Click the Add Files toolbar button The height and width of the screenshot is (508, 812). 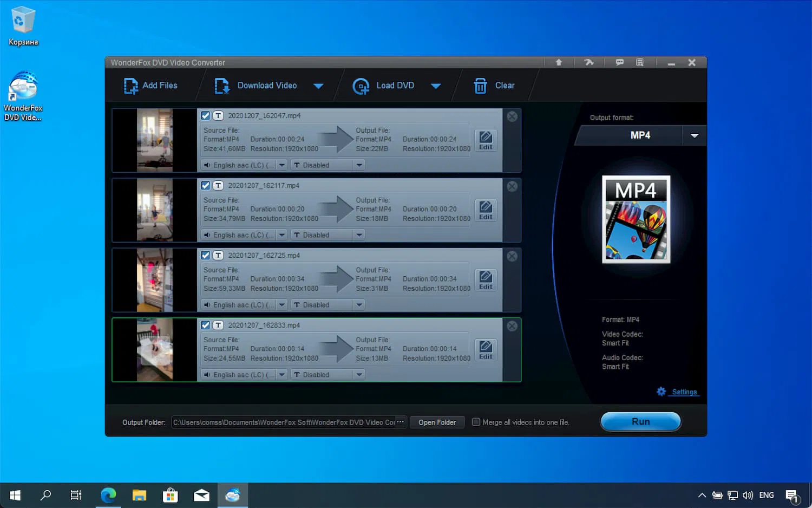point(150,86)
